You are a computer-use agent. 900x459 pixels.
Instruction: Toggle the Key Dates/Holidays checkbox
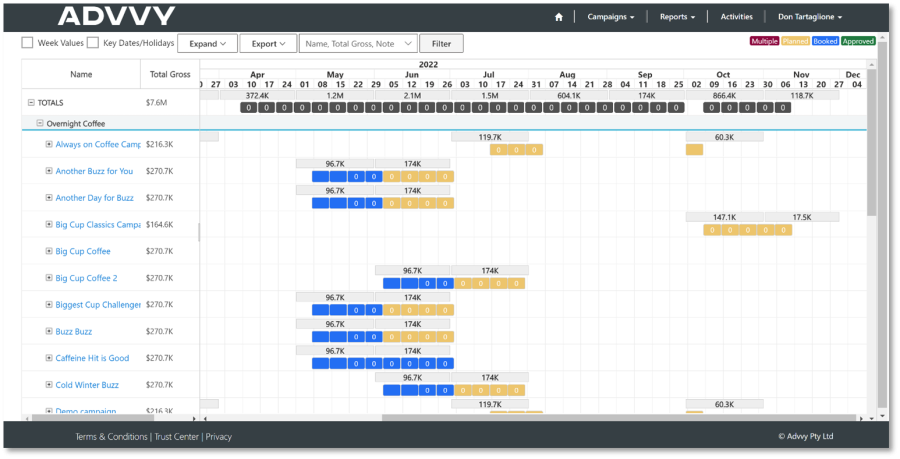[93, 43]
